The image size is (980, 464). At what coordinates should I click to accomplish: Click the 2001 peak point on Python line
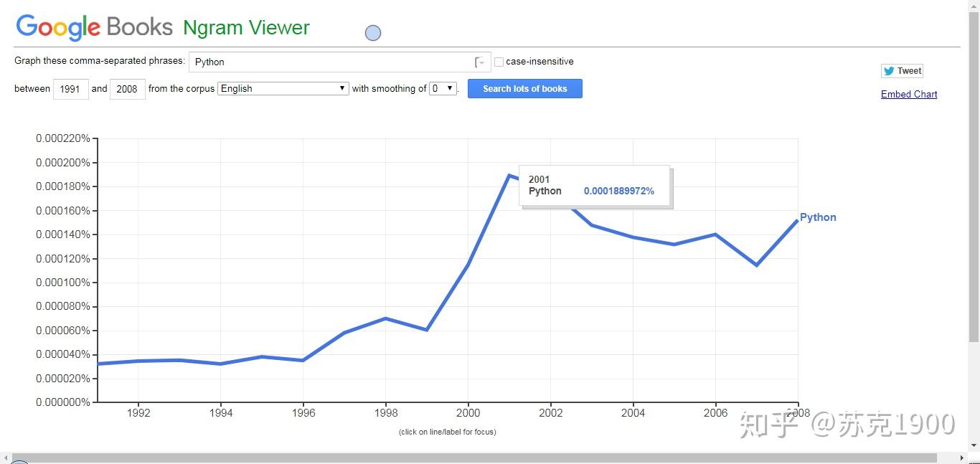coord(509,175)
